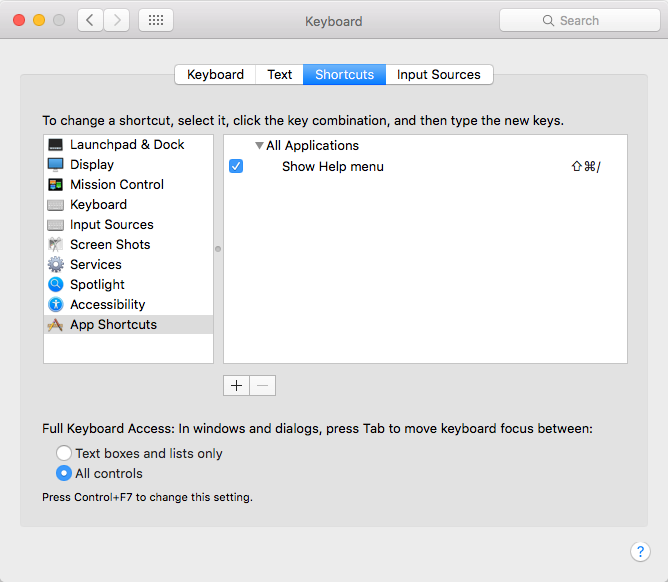Click the Mission Control icon
Image resolution: width=668 pixels, height=582 pixels.
point(55,185)
